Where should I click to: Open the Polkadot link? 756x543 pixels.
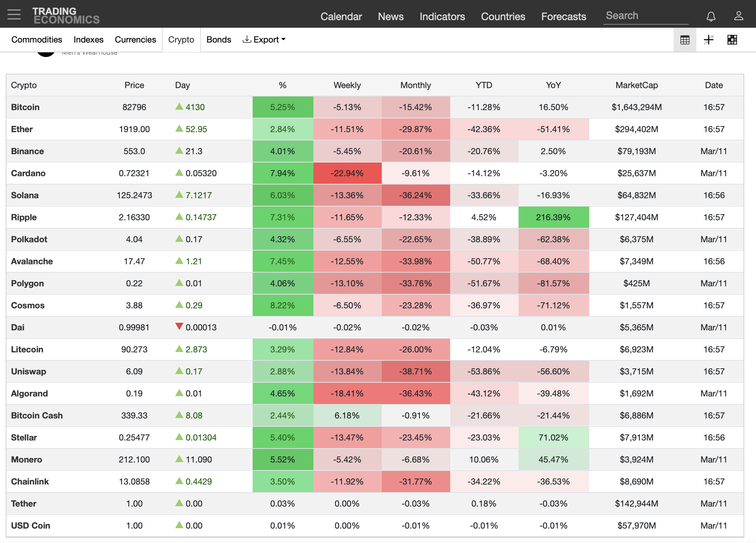point(29,239)
